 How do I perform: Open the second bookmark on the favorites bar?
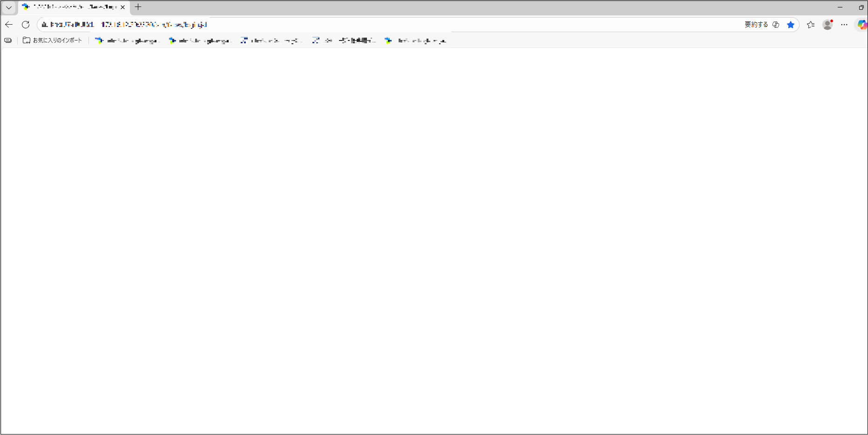pos(199,40)
